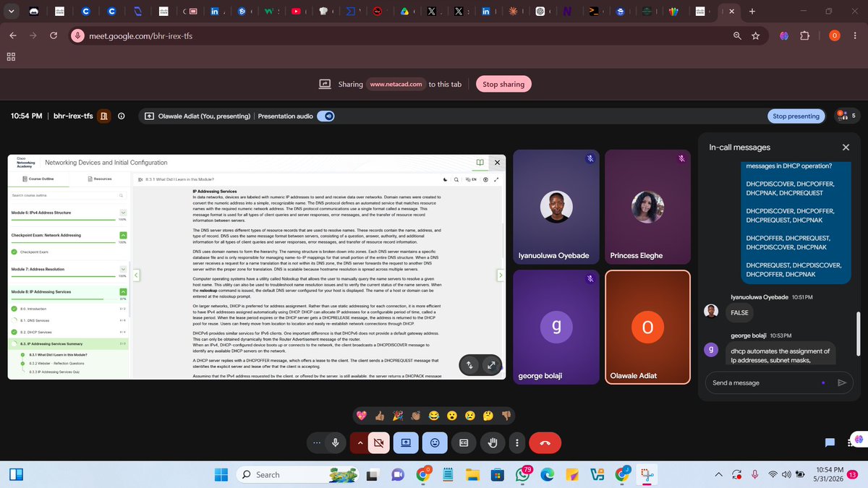Image resolution: width=868 pixels, height=488 pixels.
Task: Collapse Module 8: IP Addressing Services
Action: (122, 291)
